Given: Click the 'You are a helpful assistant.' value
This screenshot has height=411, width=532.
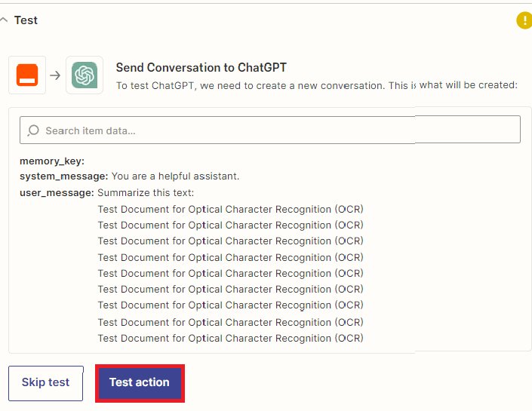Looking at the screenshot, I should [x=175, y=176].
